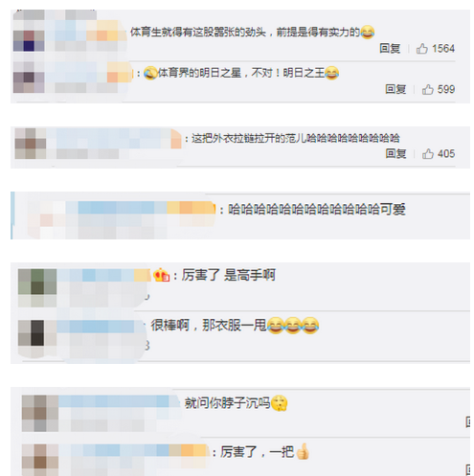Like the comment with 1564 likes

[x=421, y=49]
